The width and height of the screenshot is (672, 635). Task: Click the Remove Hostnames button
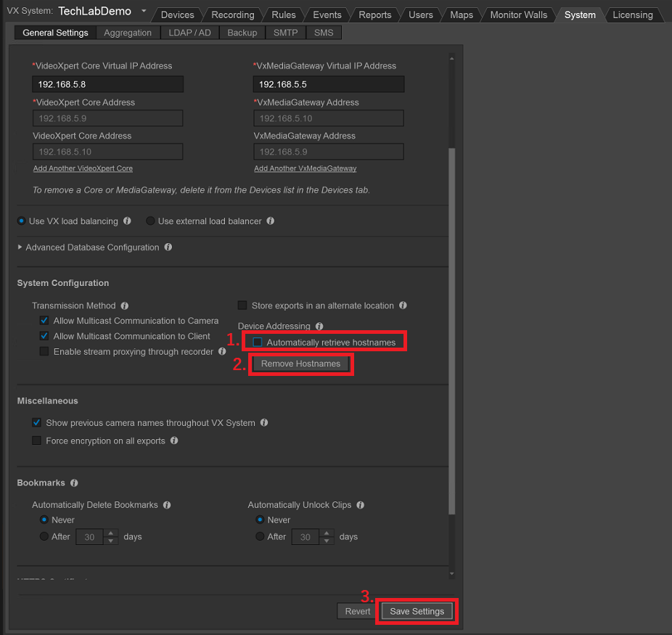(x=300, y=364)
